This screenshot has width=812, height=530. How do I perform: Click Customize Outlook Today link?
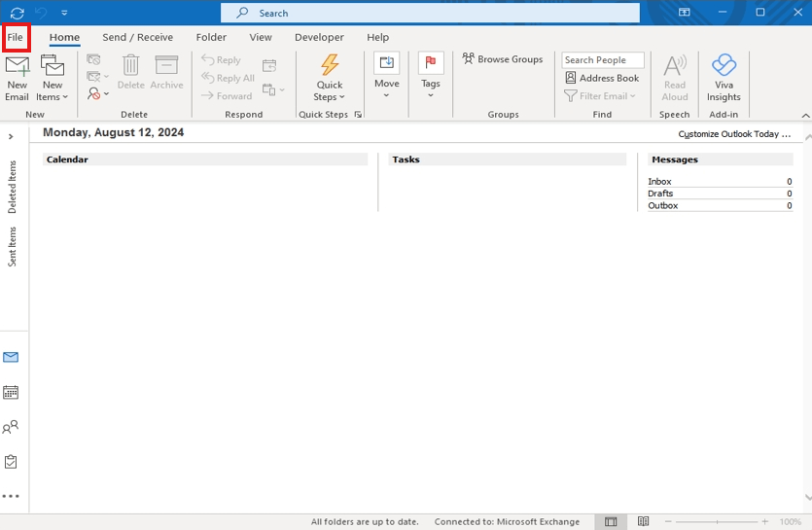click(x=734, y=134)
